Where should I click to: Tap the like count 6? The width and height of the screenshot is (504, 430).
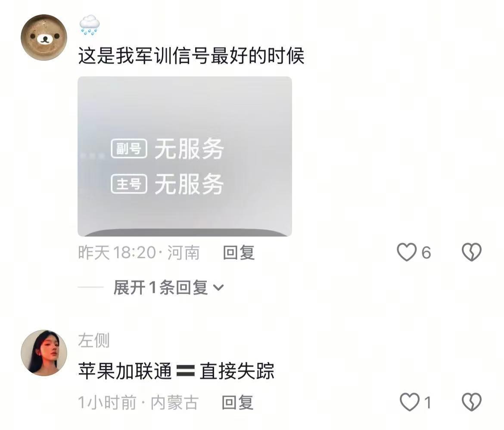(x=426, y=252)
